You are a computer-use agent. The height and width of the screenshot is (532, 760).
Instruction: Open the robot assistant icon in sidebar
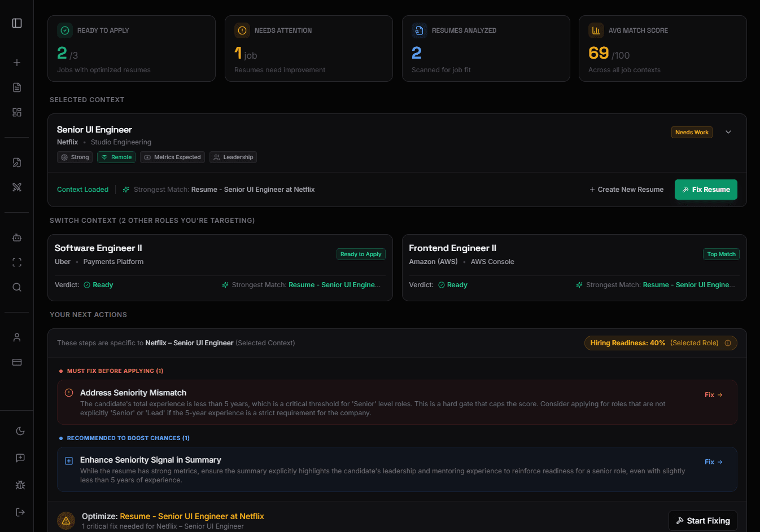17,238
